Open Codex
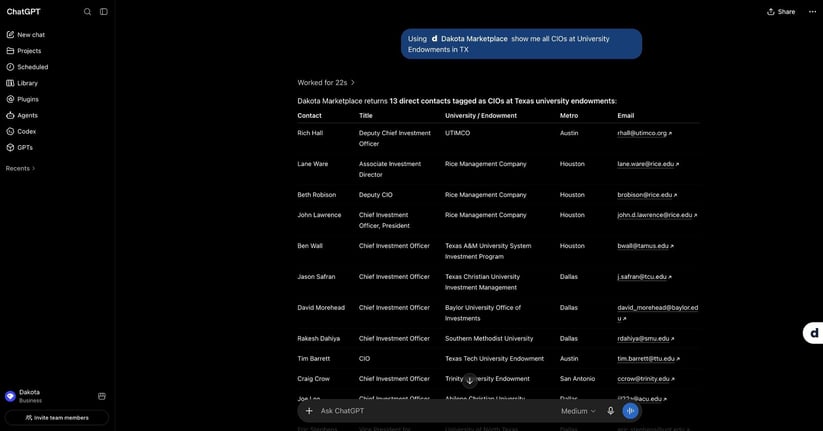The image size is (823, 431). (x=22, y=132)
